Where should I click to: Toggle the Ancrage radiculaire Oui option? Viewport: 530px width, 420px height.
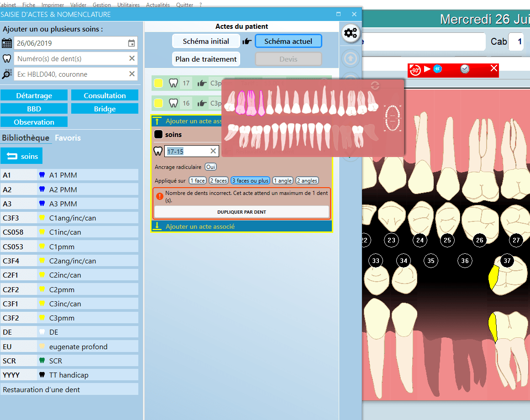210,167
